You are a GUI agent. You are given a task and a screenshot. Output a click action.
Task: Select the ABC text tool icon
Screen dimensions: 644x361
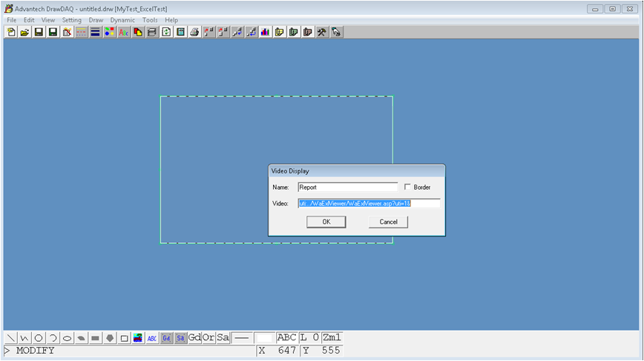click(152, 338)
